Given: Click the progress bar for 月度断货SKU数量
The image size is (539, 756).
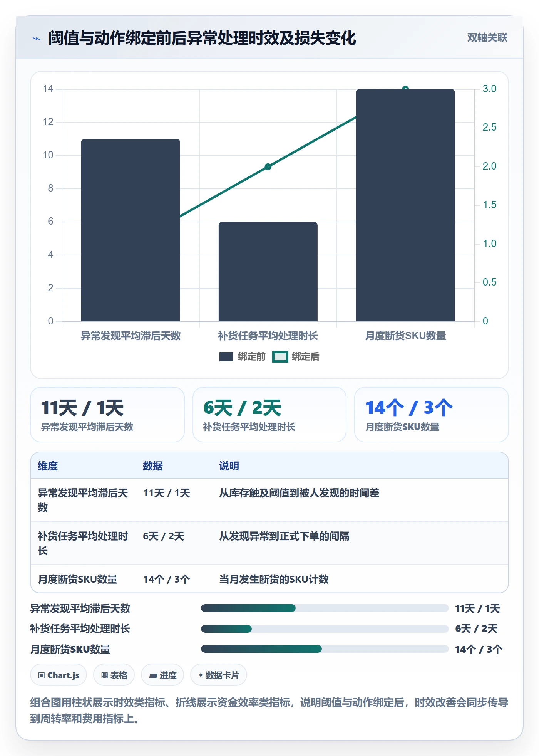Looking at the screenshot, I should 325,649.
